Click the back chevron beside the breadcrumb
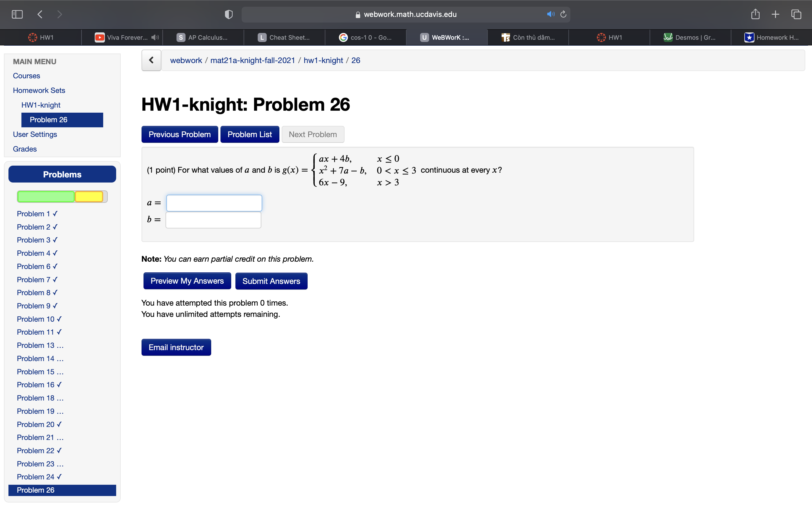Image resolution: width=812 pixels, height=507 pixels. 151,60
